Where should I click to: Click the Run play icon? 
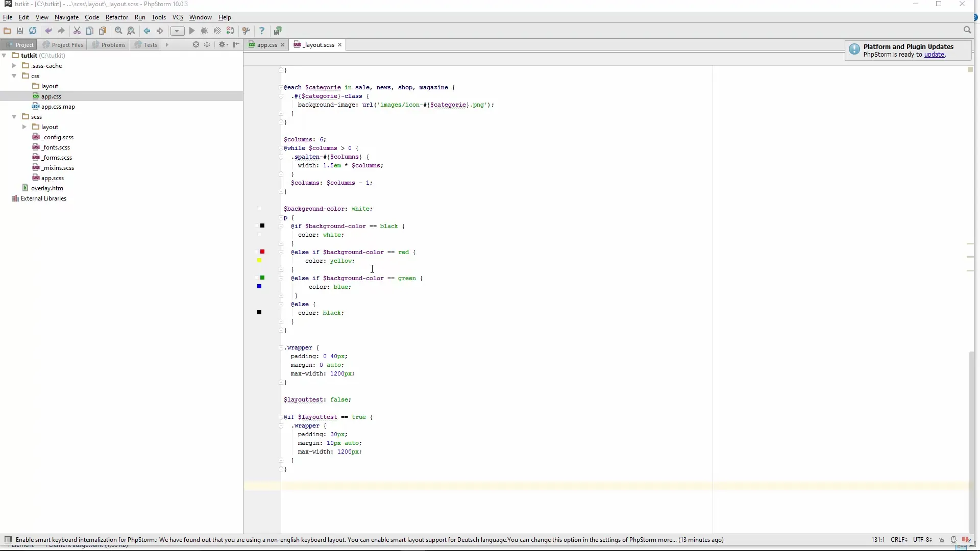[192, 31]
